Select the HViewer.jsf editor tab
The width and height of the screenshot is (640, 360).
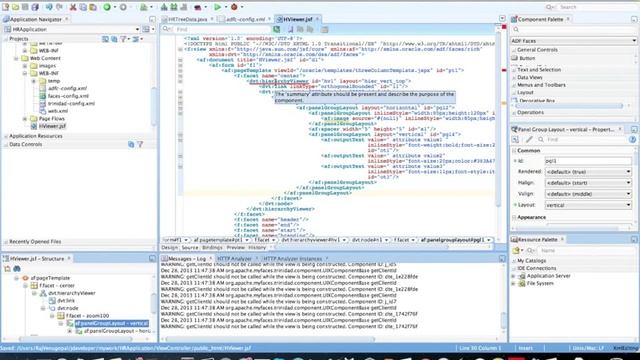point(297,19)
